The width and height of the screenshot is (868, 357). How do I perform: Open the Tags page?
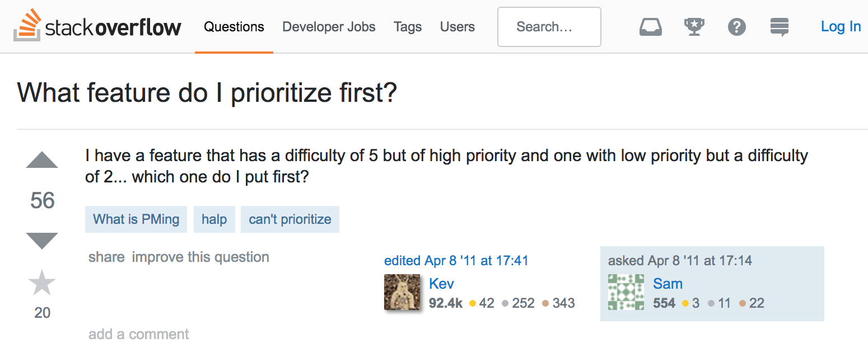point(408,27)
